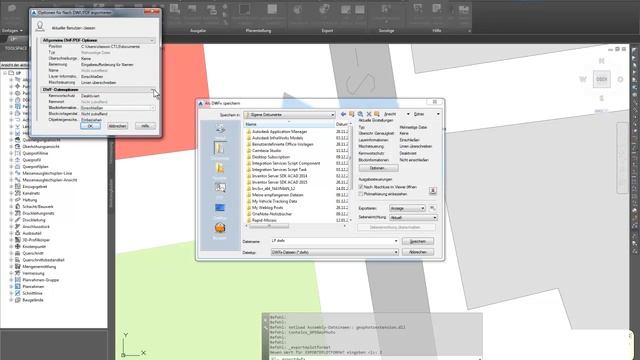This screenshot has width=640, height=360.
Task: Click the selection icon next to Exportieren dropdown
Action: point(432,208)
